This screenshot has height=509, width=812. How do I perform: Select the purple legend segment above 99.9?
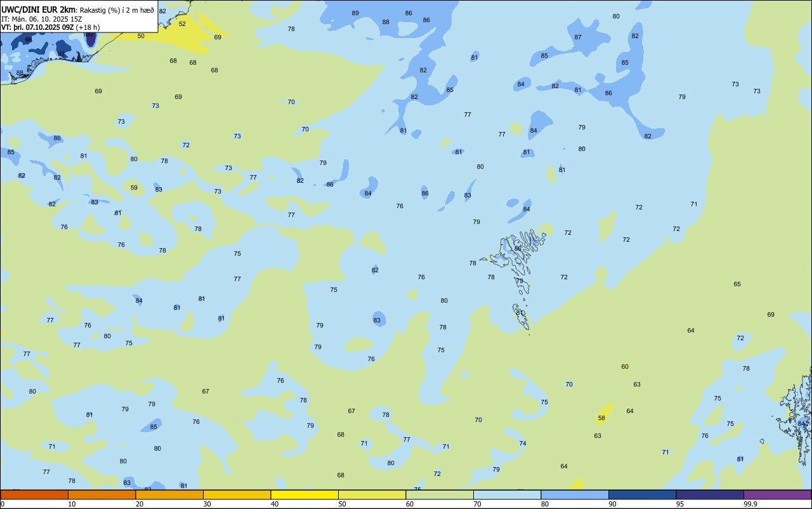pos(777,494)
